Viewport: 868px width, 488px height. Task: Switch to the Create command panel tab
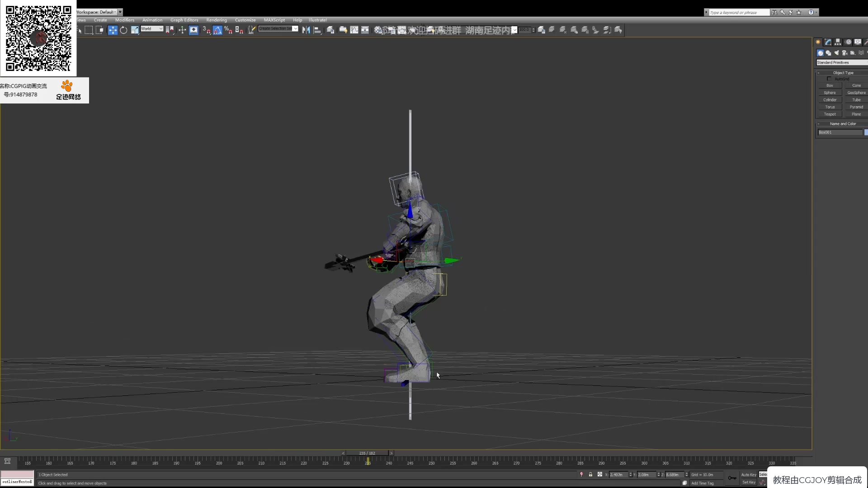(x=818, y=42)
